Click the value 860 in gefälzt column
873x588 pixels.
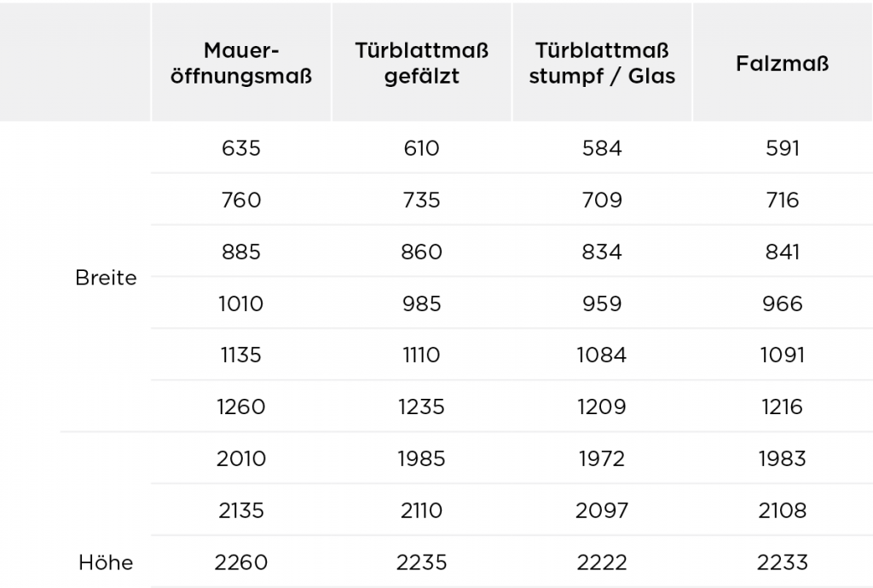(421, 251)
